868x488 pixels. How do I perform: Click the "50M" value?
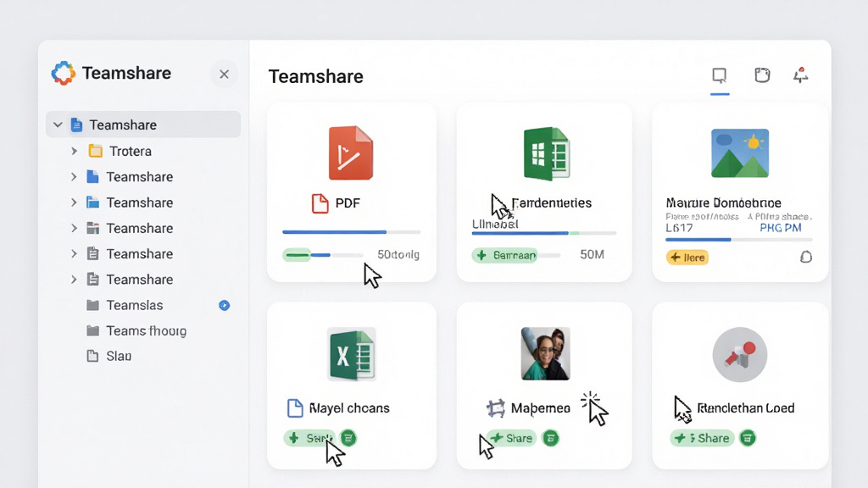pos(592,254)
